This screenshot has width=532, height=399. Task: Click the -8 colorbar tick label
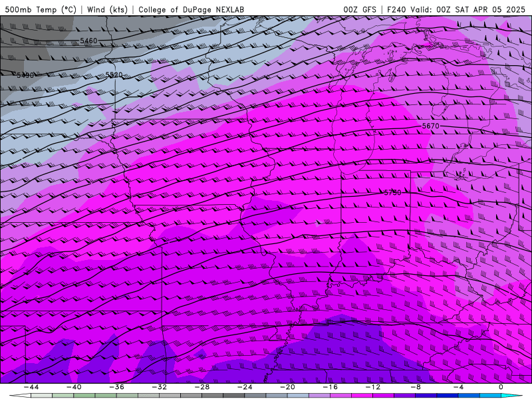click(x=416, y=387)
